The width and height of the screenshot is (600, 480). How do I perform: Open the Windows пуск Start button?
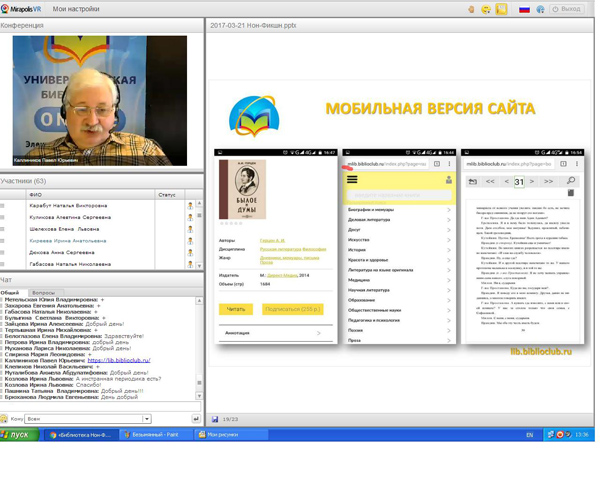(x=19, y=435)
